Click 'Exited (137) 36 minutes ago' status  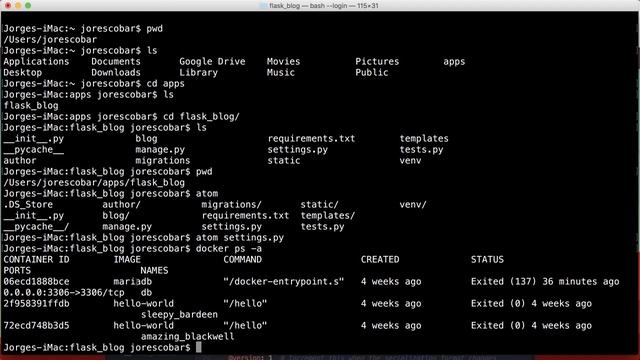click(x=545, y=282)
